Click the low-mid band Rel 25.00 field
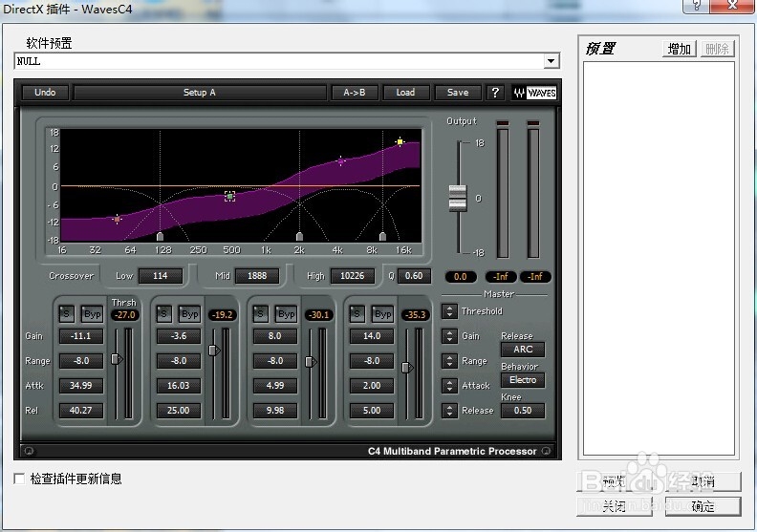Viewport: 757px width, 532px height. pos(179,411)
